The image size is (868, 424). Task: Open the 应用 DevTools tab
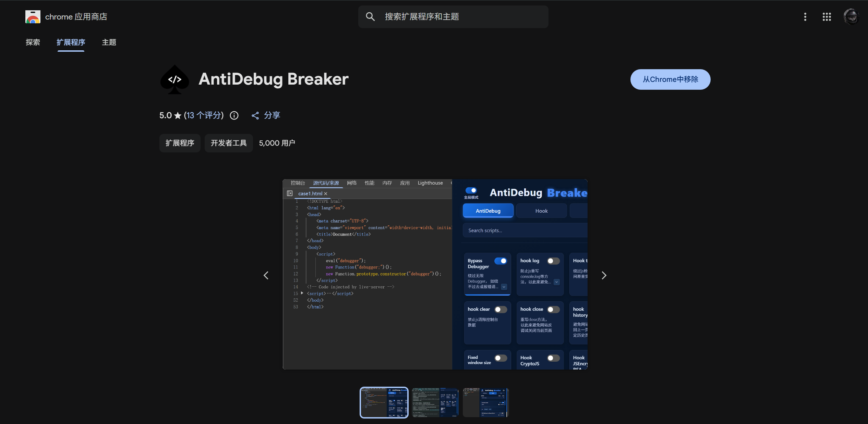(405, 183)
